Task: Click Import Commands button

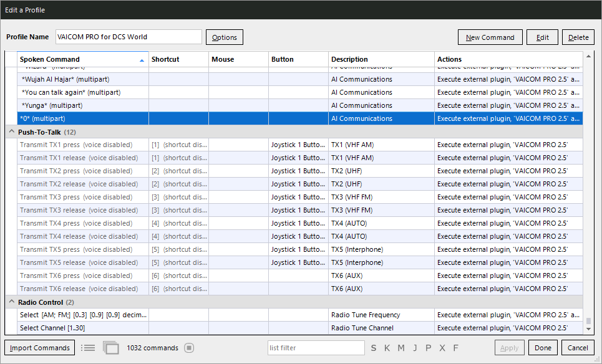Action: [x=40, y=348]
